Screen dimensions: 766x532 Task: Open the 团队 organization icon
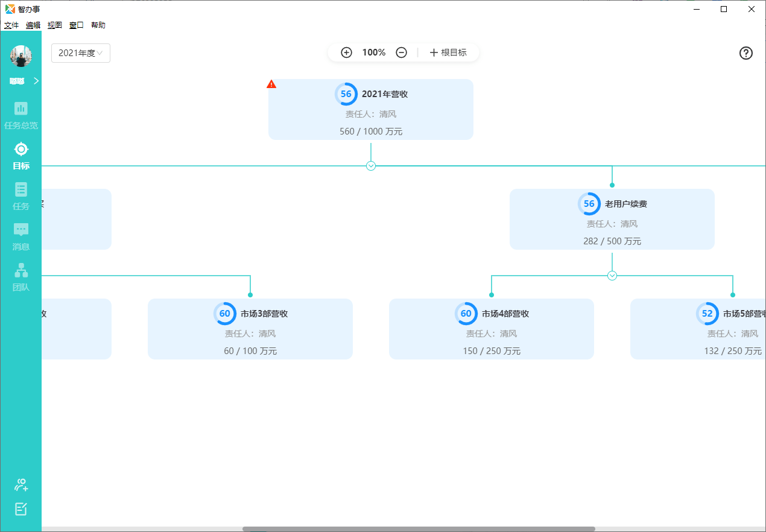tap(21, 270)
